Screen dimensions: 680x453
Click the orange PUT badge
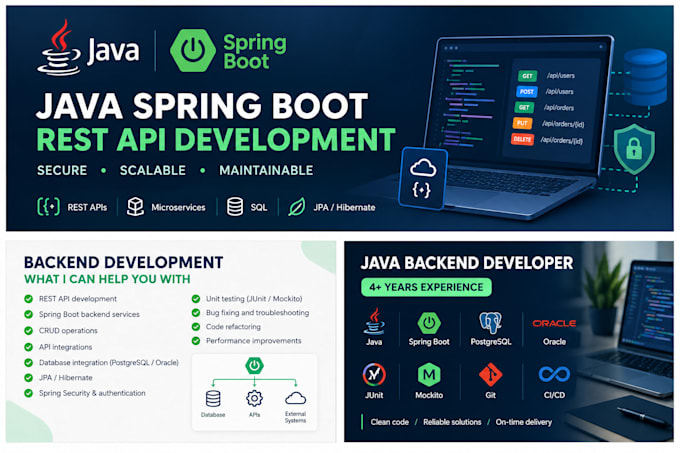(522, 123)
